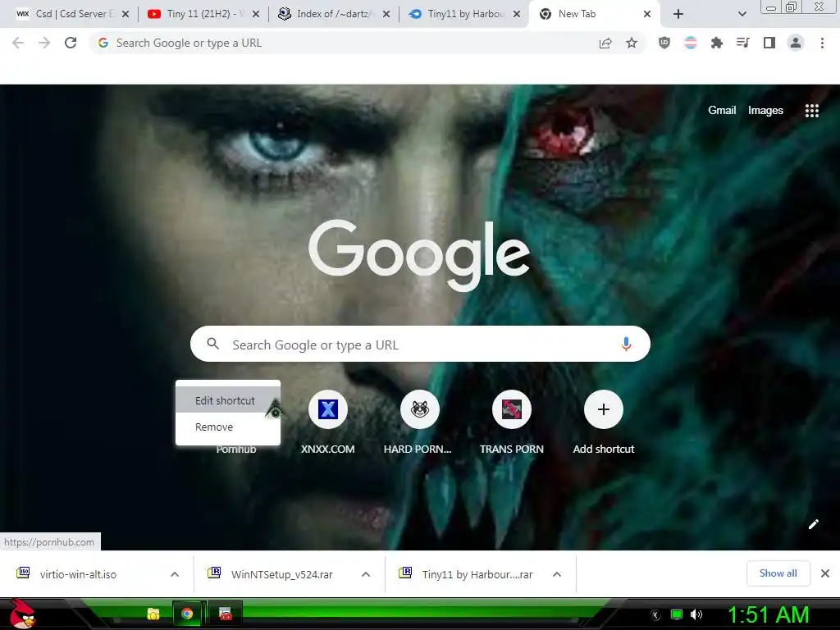
Task: Open the Images link
Action: [x=765, y=111]
